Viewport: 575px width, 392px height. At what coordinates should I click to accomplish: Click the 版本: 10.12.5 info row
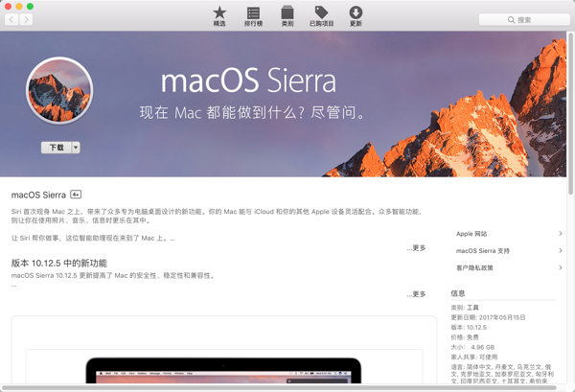pos(469,328)
